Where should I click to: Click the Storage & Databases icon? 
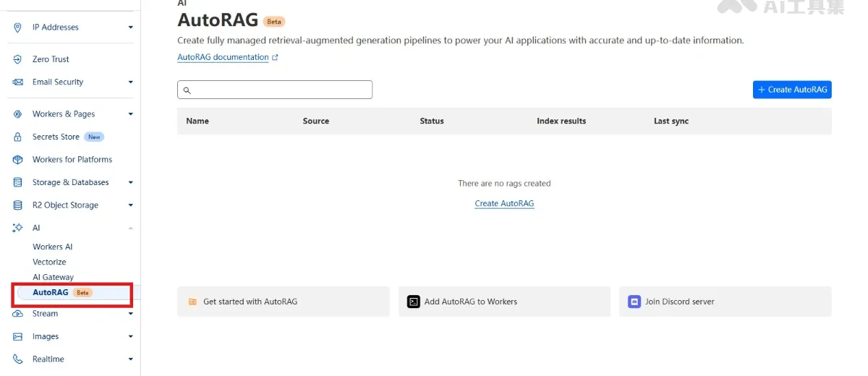tap(18, 183)
